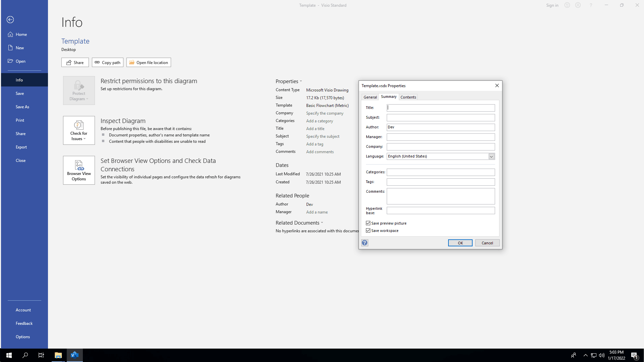Viewport: 644px width, 362px height.
Task: Select the Contents tab in Properties
Action: 408,97
